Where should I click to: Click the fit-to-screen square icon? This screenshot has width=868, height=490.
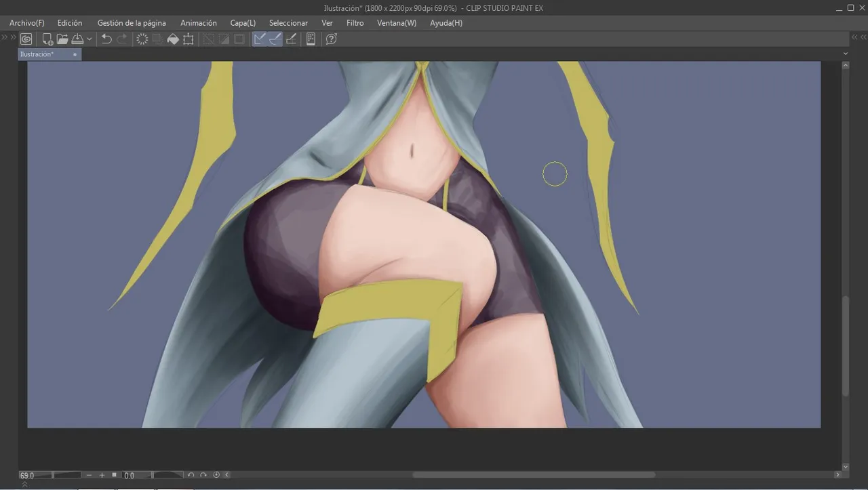114,475
